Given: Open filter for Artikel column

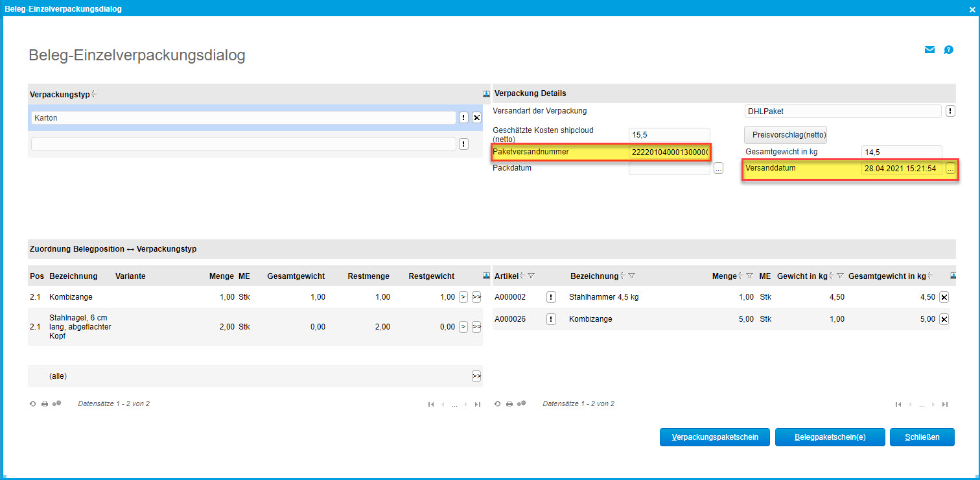Looking at the screenshot, I should (531, 276).
